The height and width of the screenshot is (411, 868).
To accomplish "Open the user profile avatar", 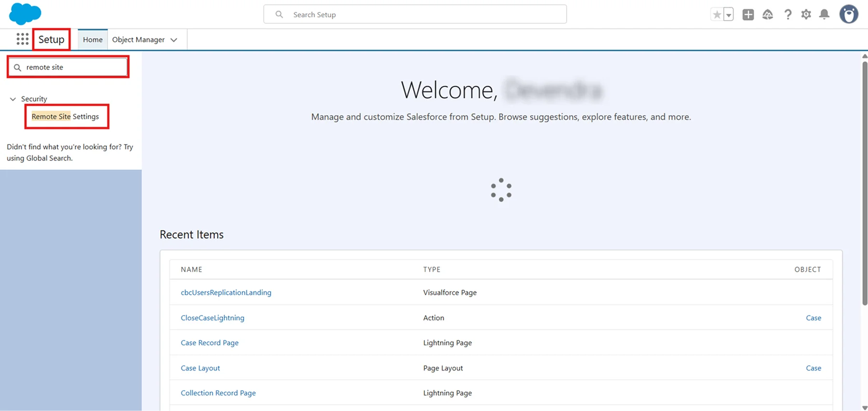I will click(x=849, y=14).
